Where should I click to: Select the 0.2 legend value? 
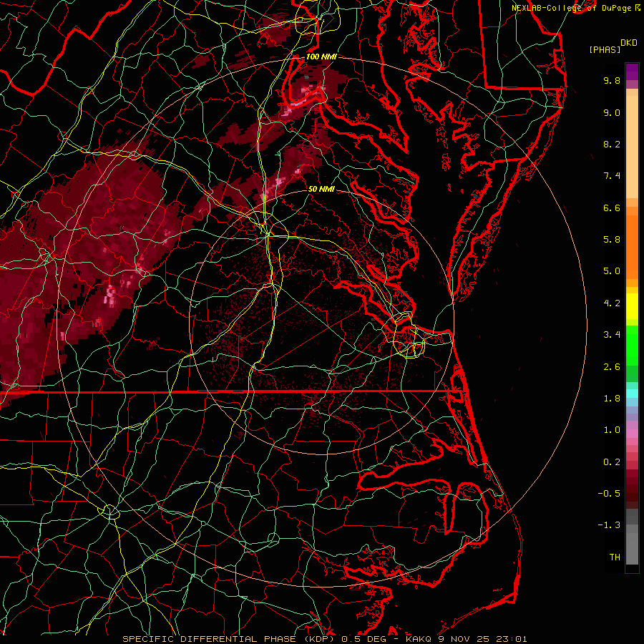612,462
